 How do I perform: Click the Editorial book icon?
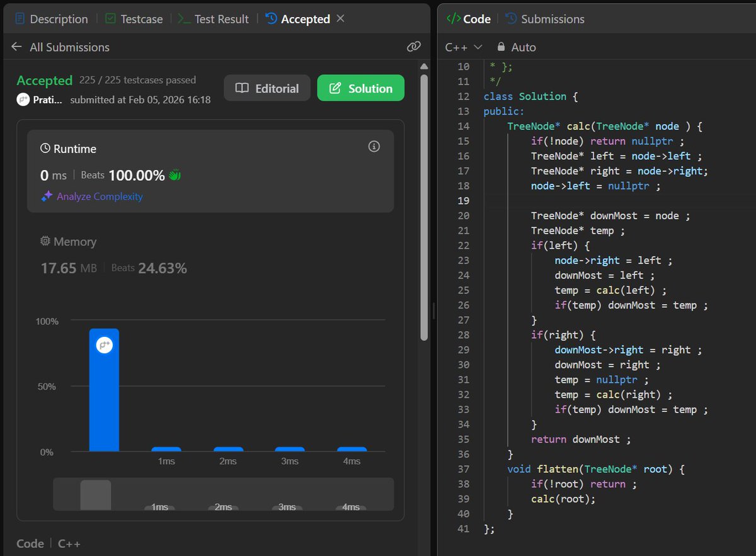tap(242, 88)
